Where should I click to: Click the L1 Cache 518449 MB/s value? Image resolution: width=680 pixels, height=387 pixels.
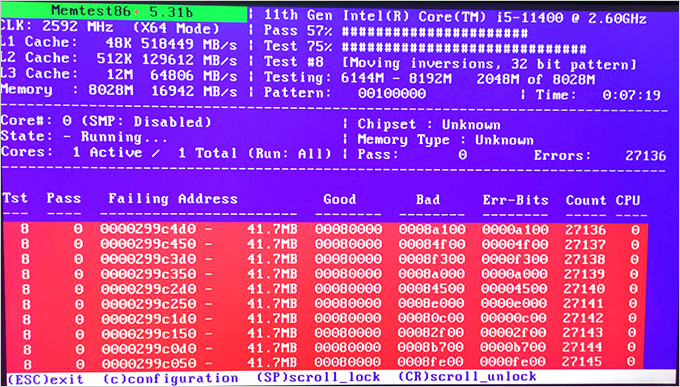189,43
